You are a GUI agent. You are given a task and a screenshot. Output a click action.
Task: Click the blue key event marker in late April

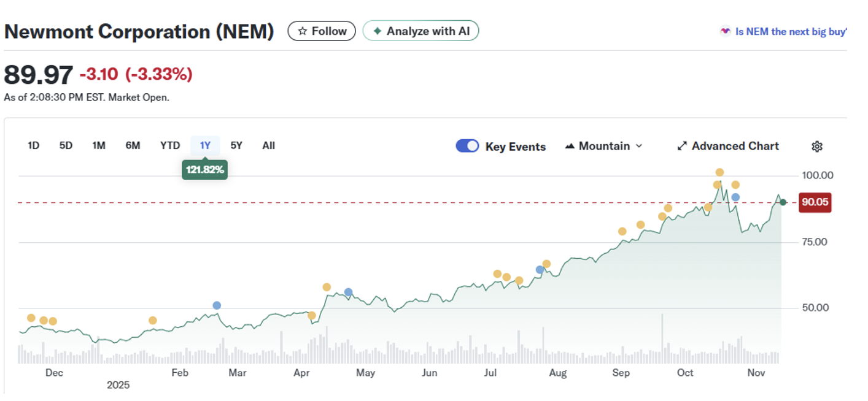coord(349,292)
